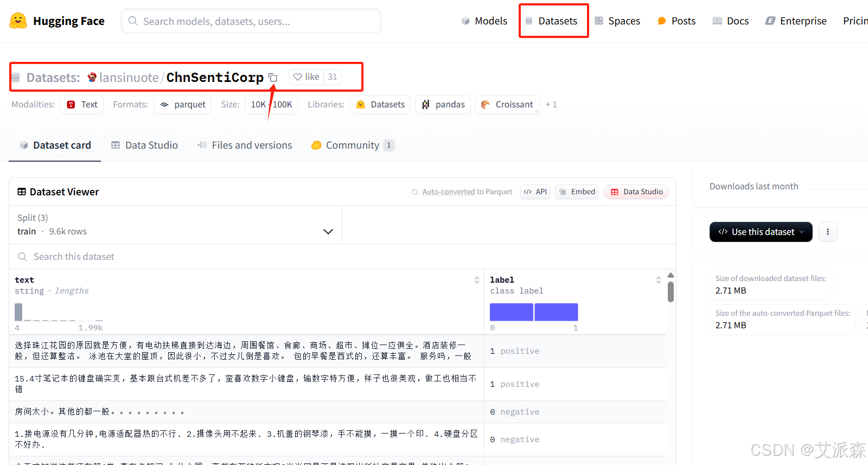Click the dataset viewer scrollbar thumb

(671, 291)
